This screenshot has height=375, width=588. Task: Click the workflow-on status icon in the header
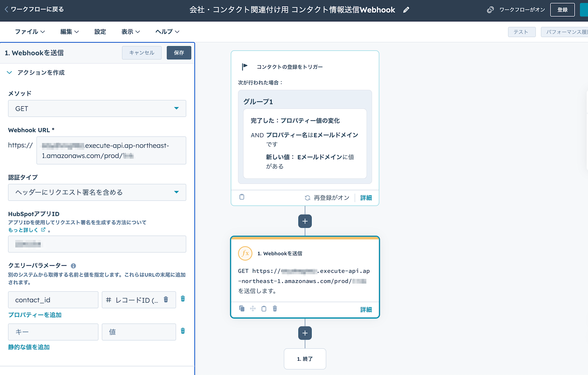coord(490,10)
